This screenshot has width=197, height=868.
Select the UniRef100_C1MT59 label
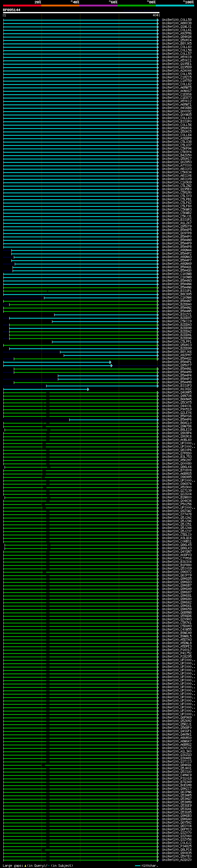tap(177, 81)
